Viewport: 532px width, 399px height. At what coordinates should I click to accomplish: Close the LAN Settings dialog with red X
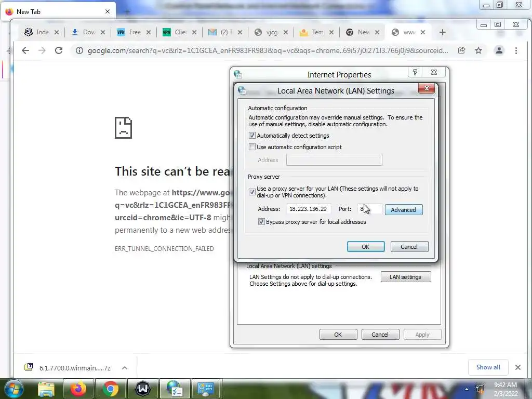tap(427, 88)
